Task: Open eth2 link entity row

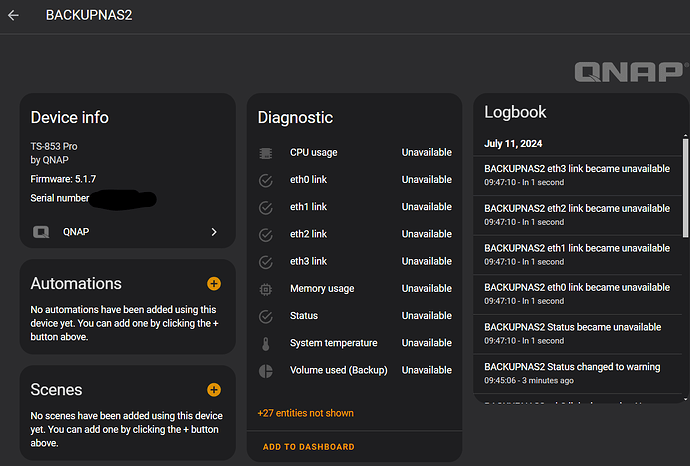Action: [x=355, y=235]
